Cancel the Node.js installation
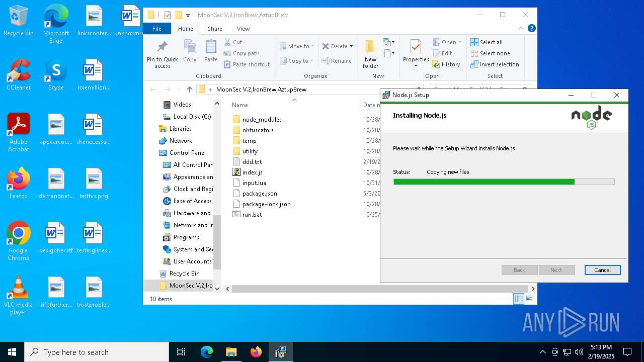 (602, 270)
